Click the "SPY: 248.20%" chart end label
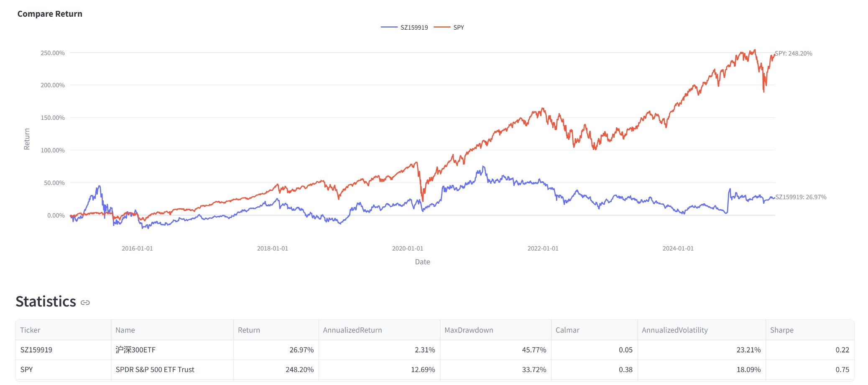Screen dimensions: 868x385 [793, 53]
